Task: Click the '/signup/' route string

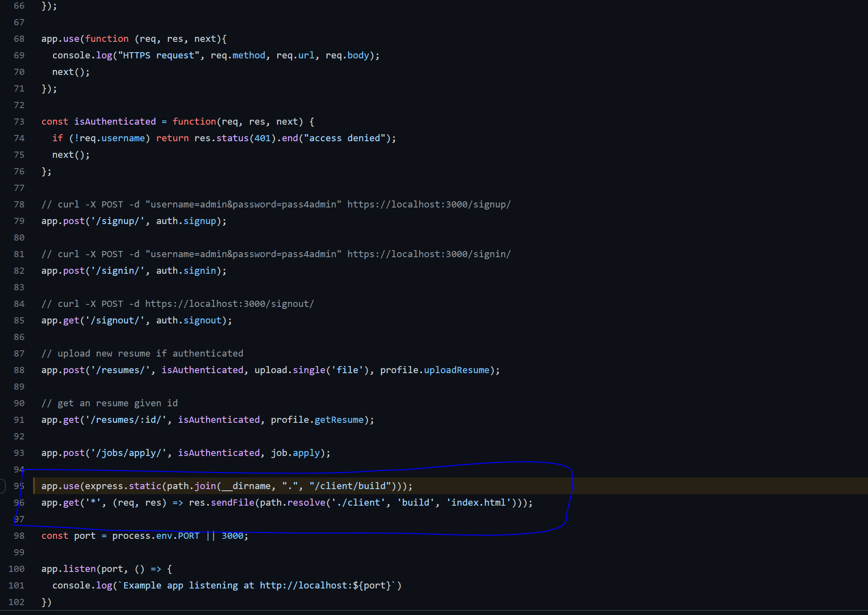Action: 118,221
